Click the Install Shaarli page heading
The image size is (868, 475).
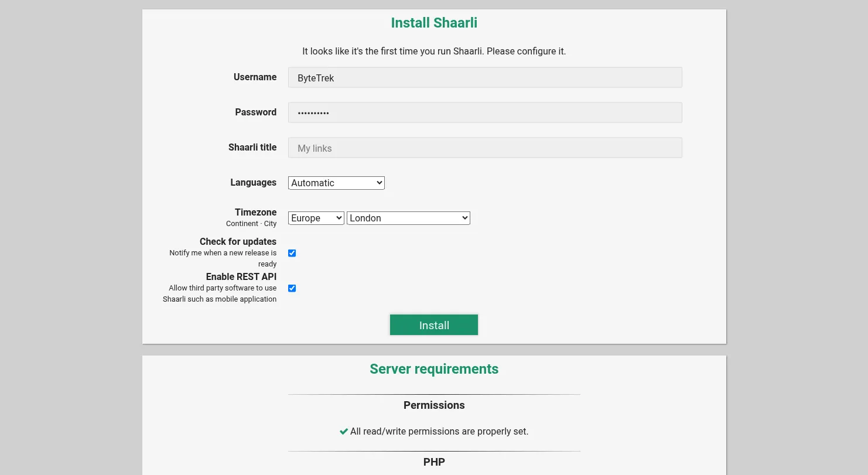tap(434, 23)
